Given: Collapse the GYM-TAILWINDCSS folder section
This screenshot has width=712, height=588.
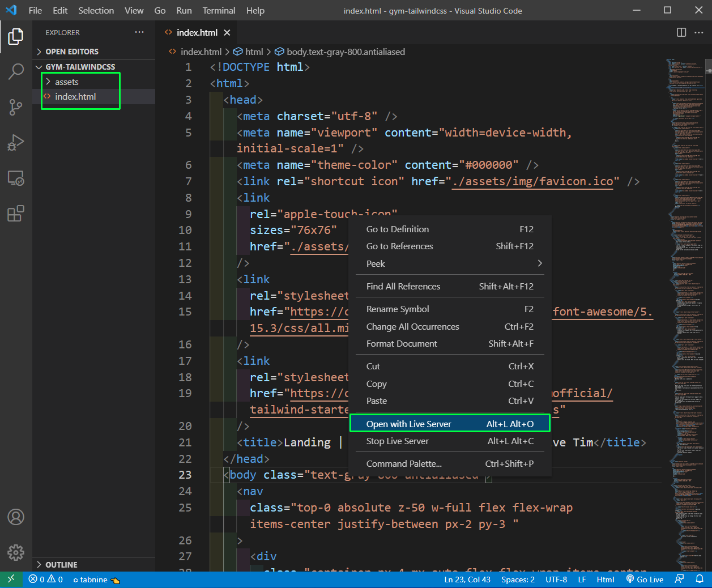Looking at the screenshot, I should tap(93, 67).
